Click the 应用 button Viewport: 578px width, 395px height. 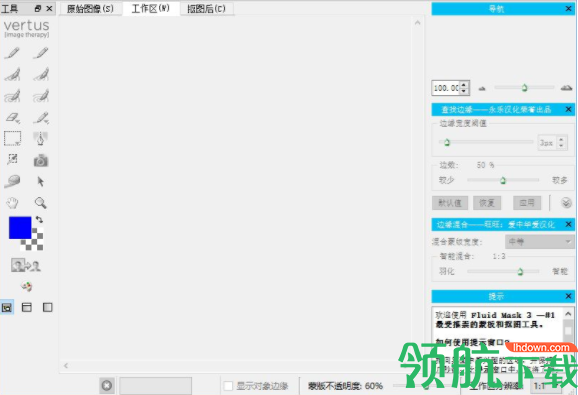click(x=527, y=203)
